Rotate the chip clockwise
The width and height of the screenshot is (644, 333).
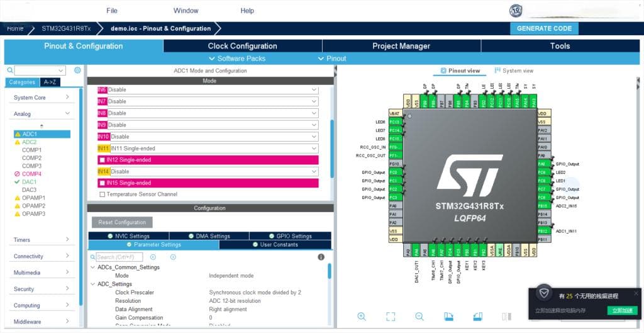[x=448, y=316]
